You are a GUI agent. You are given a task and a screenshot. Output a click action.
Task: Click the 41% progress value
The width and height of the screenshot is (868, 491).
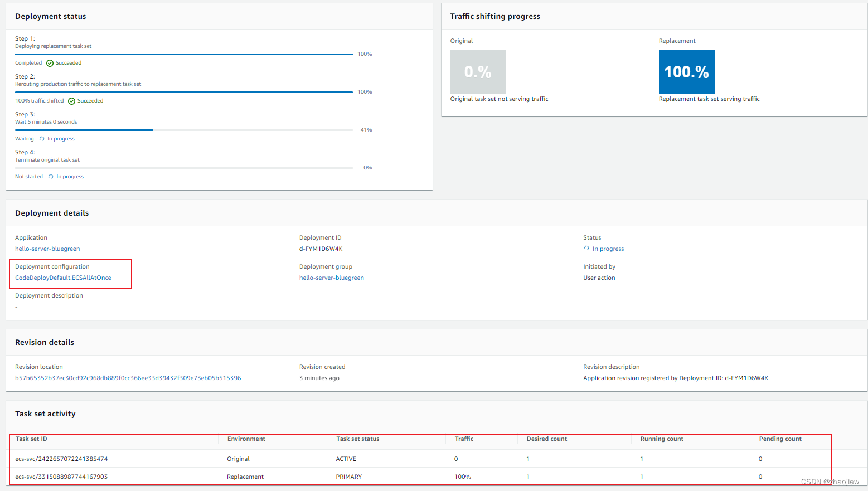point(366,130)
